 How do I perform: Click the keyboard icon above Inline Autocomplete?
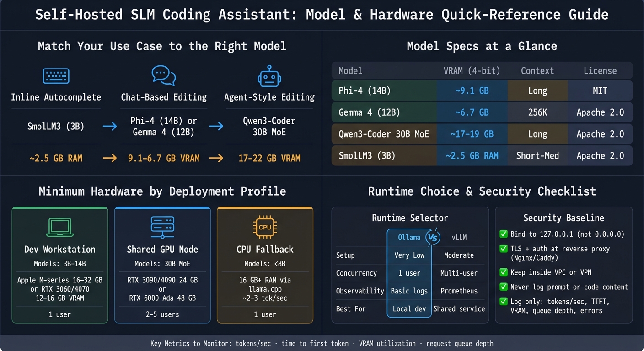coord(56,76)
